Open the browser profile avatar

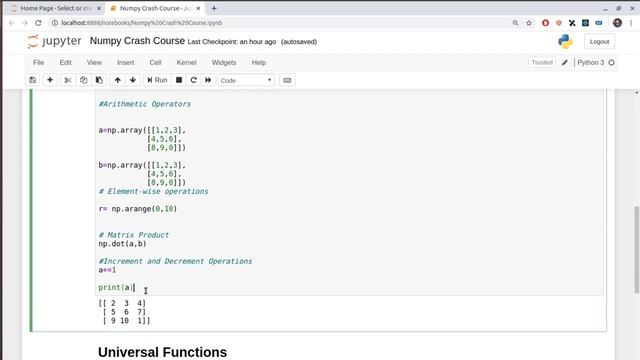[617, 23]
